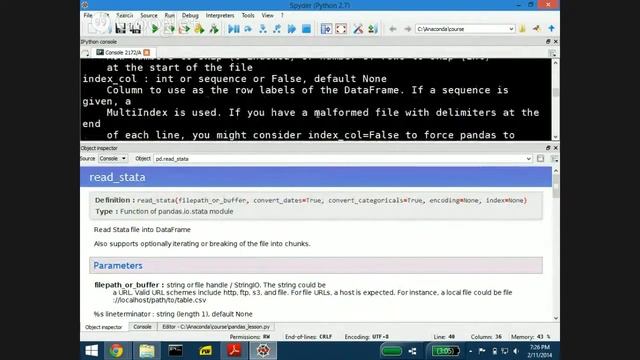Change to parent directory blue arrow icon
Viewport: 640px width, 360px height.
pos(551,29)
